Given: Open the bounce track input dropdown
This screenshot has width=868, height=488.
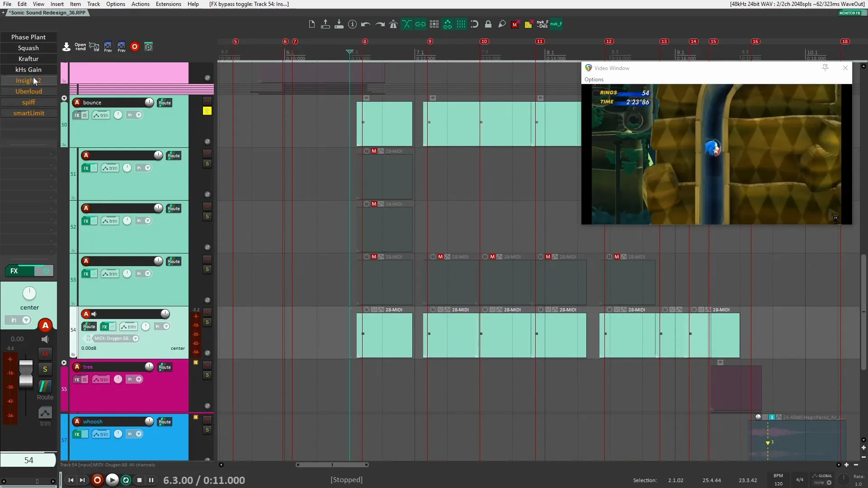Looking at the screenshot, I should click(139, 115).
